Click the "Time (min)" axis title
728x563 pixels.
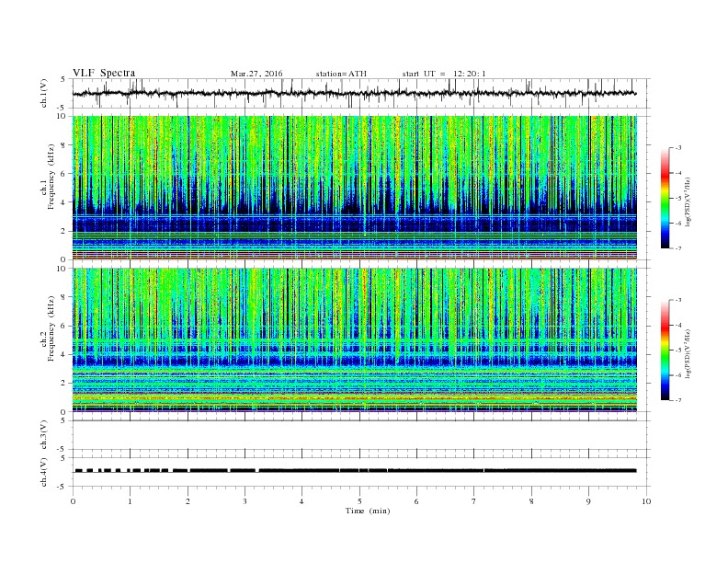click(x=368, y=511)
